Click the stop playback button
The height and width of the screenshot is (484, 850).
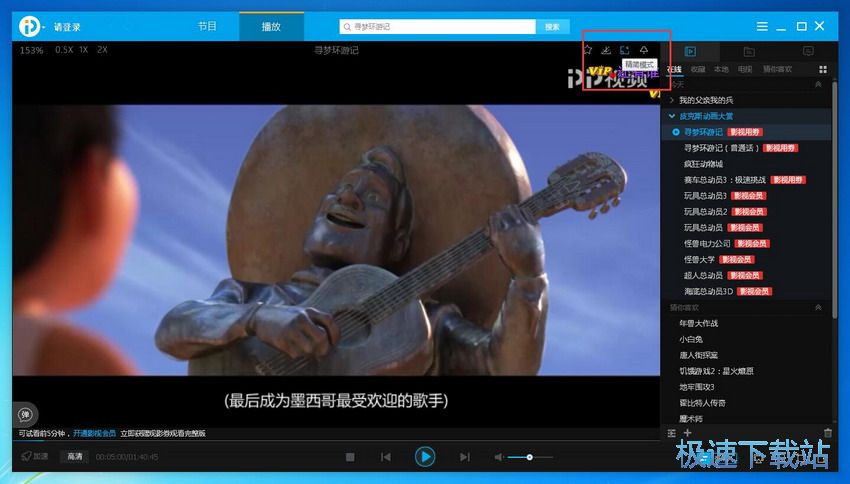pyautogui.click(x=350, y=457)
